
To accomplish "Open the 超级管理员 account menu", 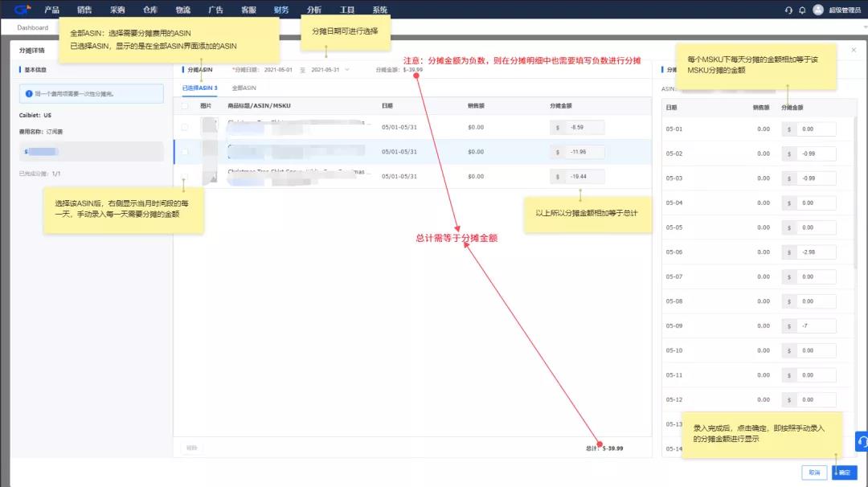I will pyautogui.click(x=845, y=10).
